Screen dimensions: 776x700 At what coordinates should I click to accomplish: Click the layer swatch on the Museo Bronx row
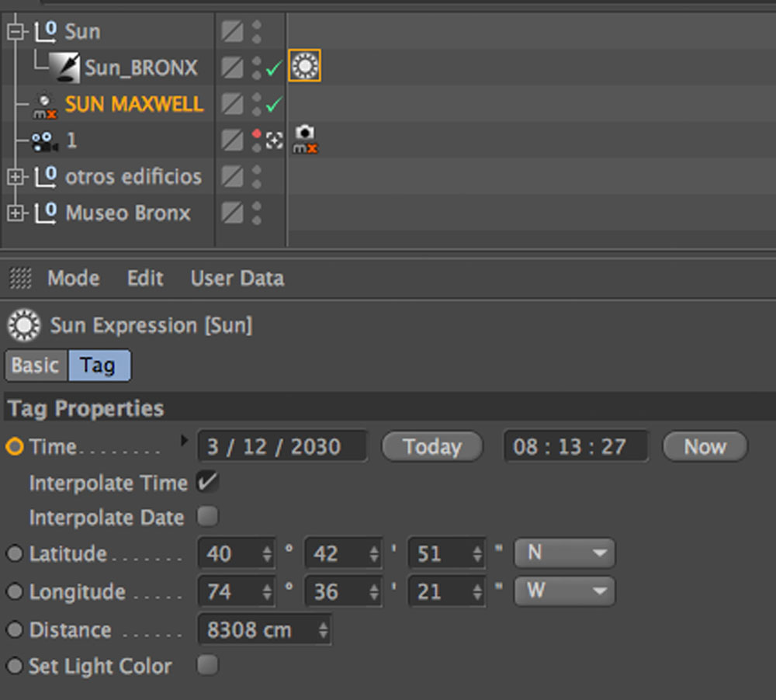[x=232, y=213]
